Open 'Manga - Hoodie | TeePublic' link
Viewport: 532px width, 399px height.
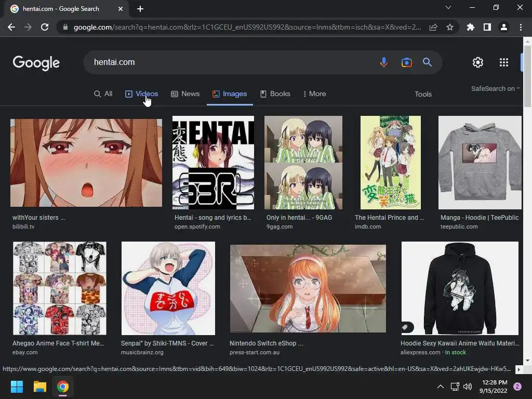480,218
